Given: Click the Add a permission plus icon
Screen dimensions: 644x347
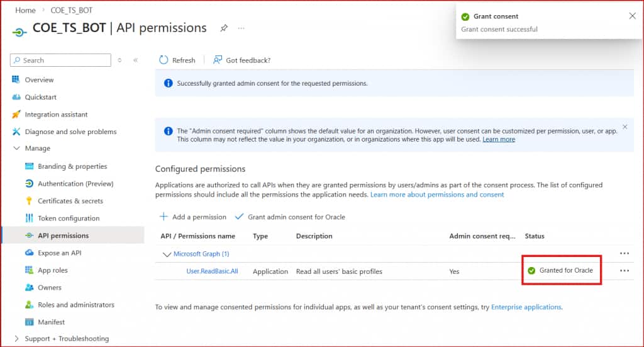Looking at the screenshot, I should [164, 217].
